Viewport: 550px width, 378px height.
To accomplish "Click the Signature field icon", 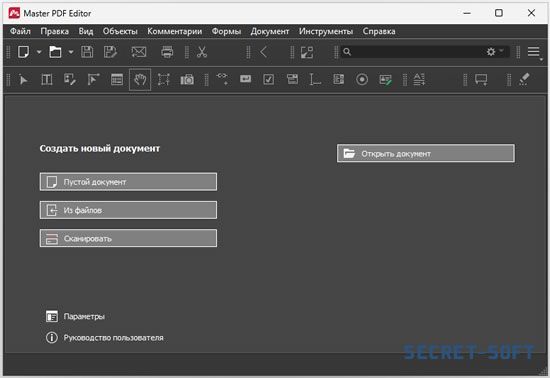I will coord(385,80).
